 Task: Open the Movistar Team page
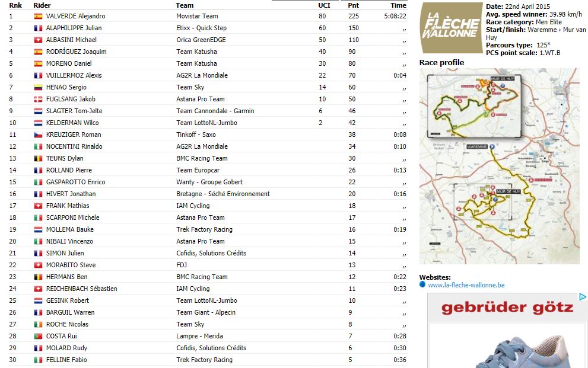tap(197, 16)
